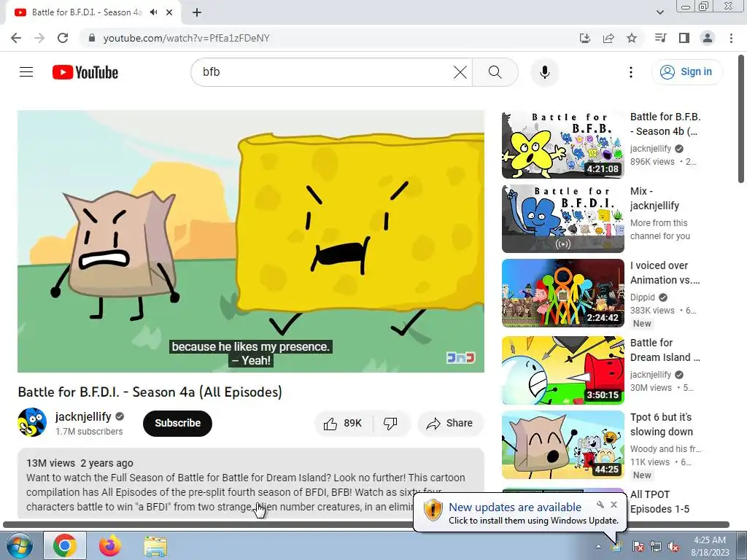Navigate back in the browser
The width and height of the screenshot is (747, 560).
16,38
